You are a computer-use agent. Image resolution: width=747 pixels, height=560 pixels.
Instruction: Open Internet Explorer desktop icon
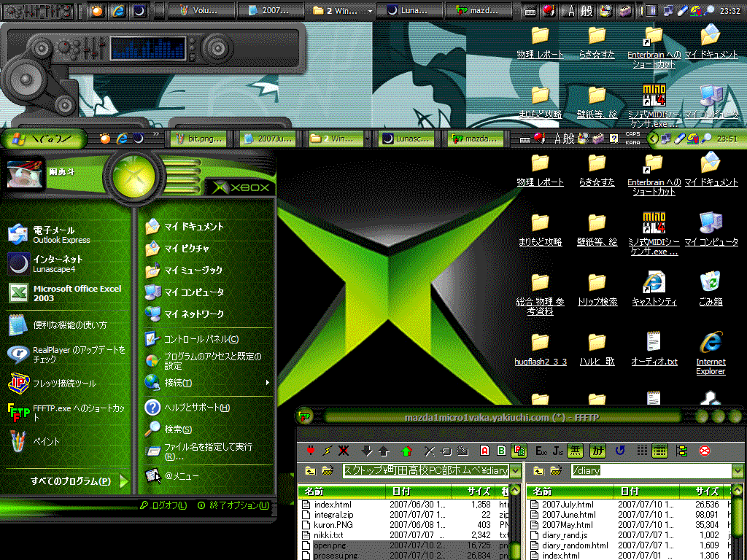(x=711, y=354)
